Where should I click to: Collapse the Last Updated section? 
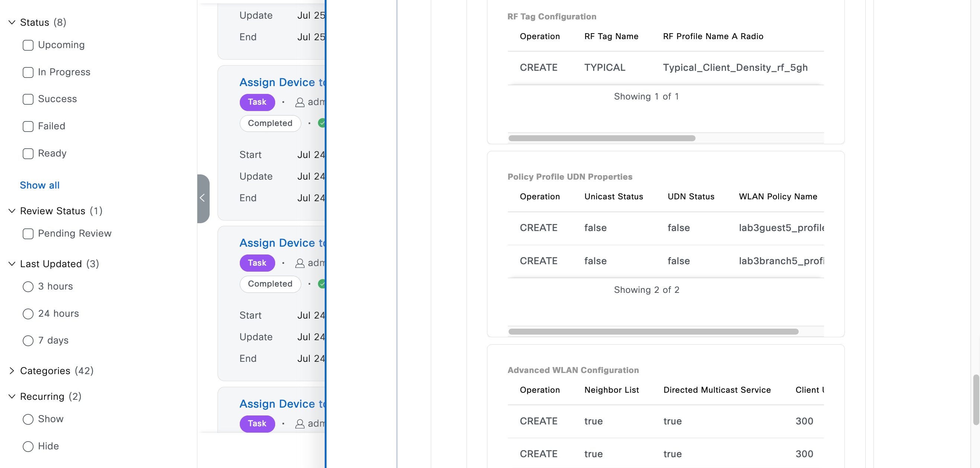[12, 264]
